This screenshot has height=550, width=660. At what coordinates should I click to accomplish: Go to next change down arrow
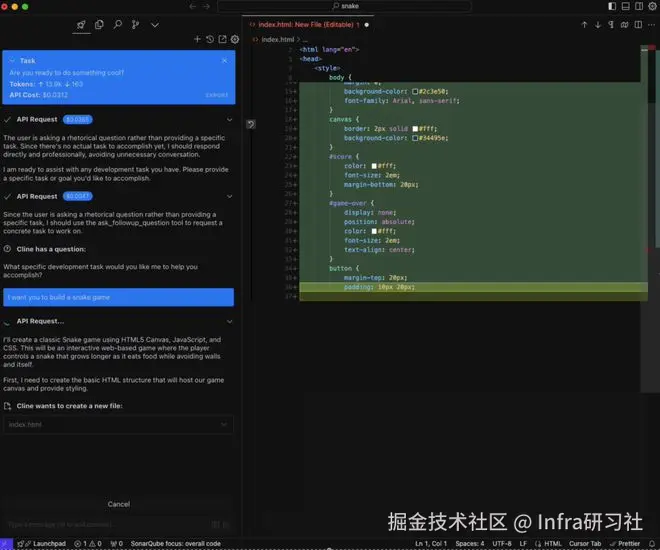point(598,25)
